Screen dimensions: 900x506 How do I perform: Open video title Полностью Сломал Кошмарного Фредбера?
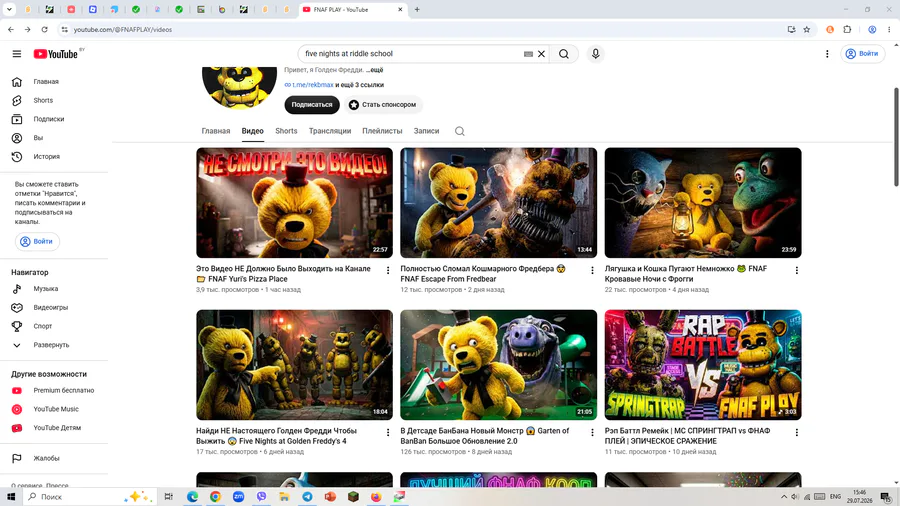(x=483, y=274)
